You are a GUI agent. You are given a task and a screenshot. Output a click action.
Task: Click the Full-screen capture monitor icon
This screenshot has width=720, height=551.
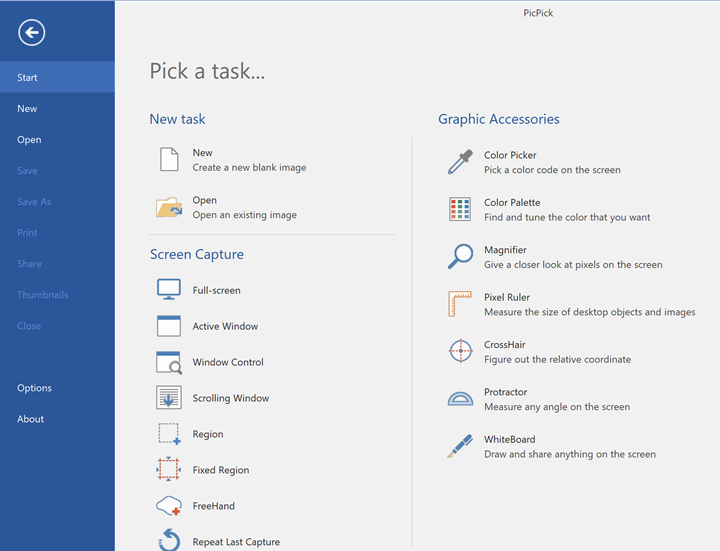point(169,290)
